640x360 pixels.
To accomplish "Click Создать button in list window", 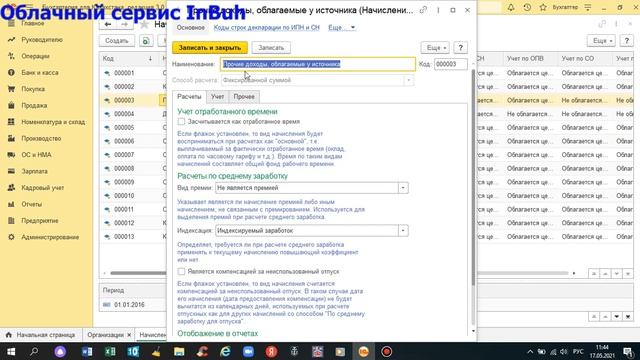I will coord(117,41).
